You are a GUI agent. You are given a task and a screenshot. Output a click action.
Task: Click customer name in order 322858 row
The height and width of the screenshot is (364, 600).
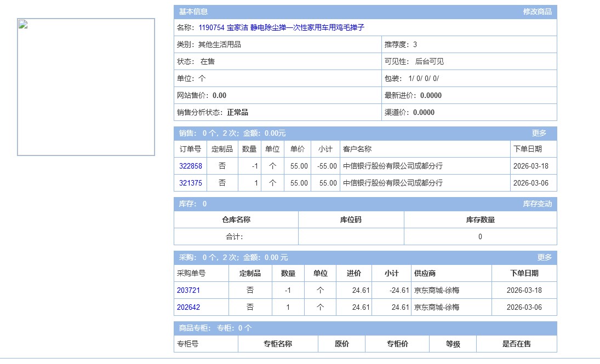pos(392,166)
